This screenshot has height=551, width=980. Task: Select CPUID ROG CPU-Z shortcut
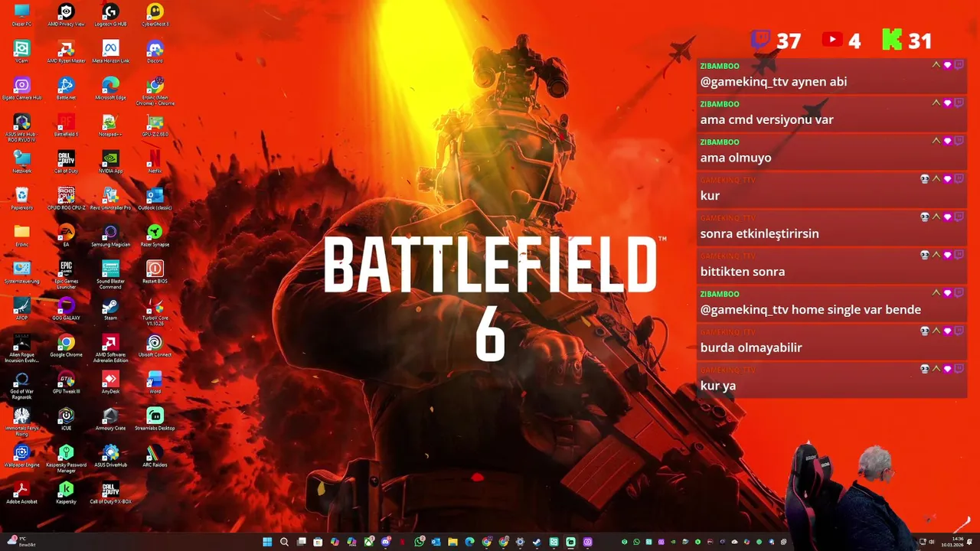(x=66, y=198)
